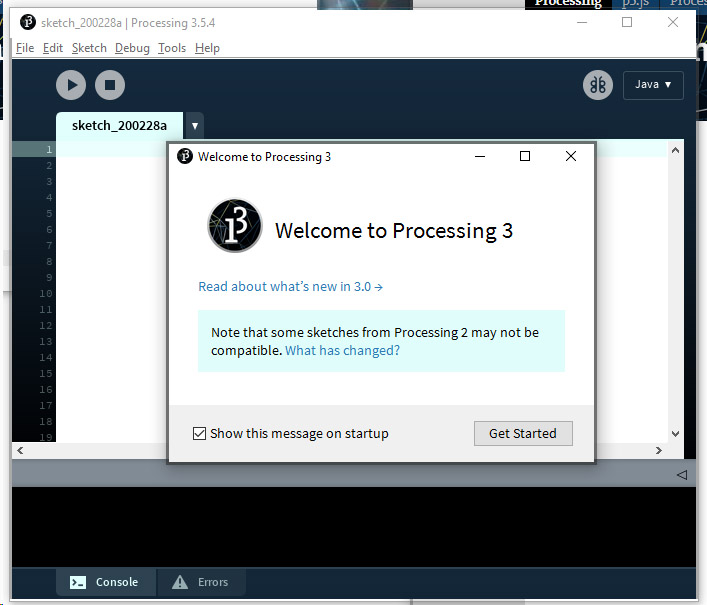
Task: Open the What has changed? link
Action: pos(343,350)
